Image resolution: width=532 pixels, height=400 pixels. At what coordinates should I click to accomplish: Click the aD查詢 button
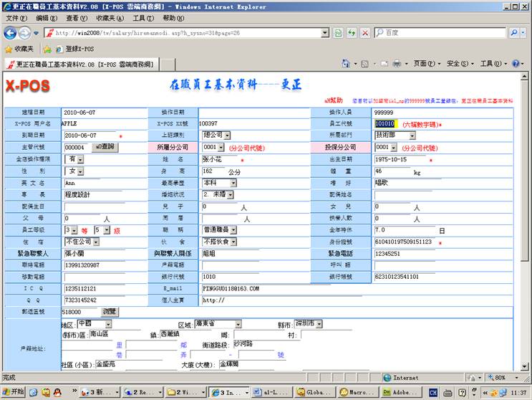coord(105,147)
